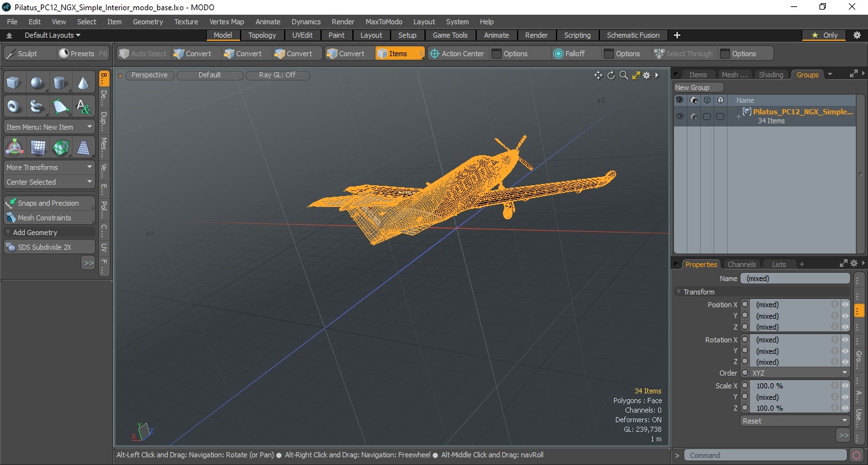Click SDS Subdivide 2X button
868x465 pixels.
[49, 247]
